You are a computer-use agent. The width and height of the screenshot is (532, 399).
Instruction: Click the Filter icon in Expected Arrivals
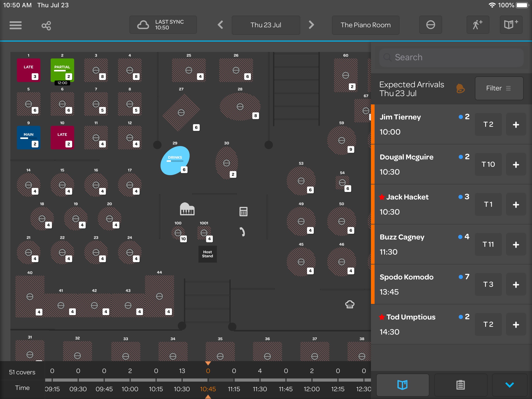click(499, 88)
